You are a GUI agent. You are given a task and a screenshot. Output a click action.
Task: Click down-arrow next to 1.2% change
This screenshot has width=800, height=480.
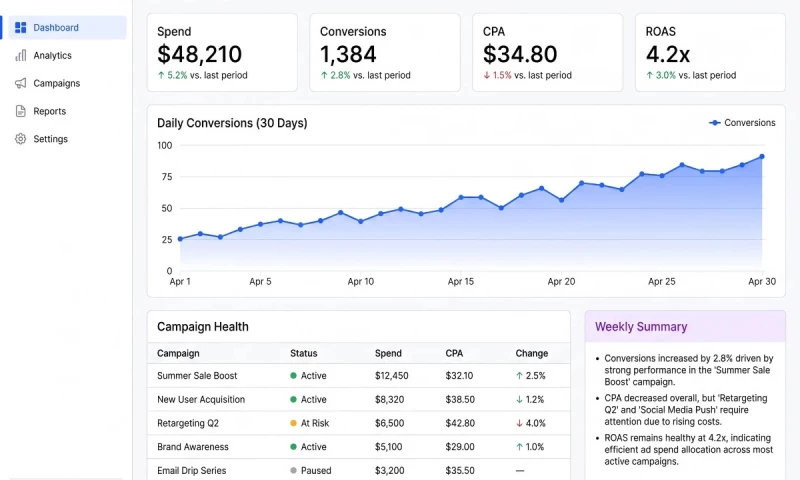tap(519, 399)
